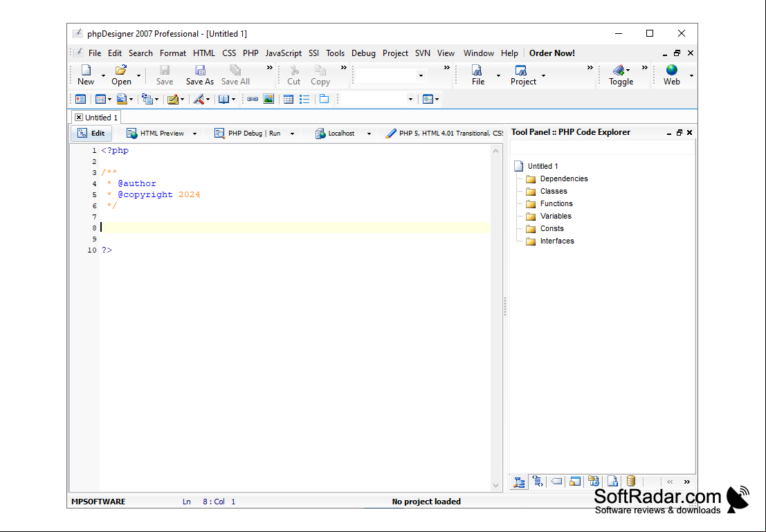Open the database cylinder tab icon

pos(631,481)
